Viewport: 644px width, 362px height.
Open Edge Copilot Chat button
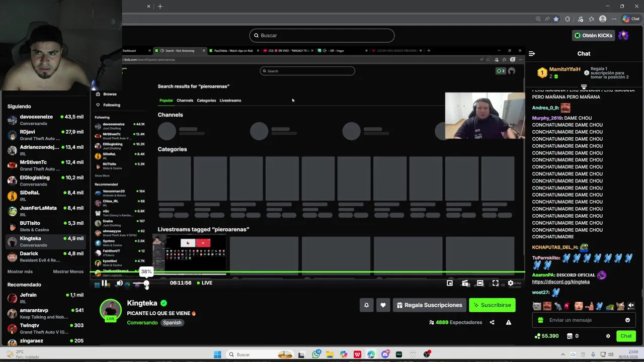631,19
